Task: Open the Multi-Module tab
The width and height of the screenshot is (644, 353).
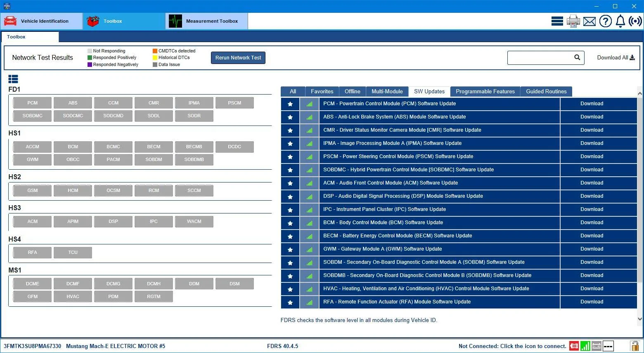Action: tap(387, 92)
